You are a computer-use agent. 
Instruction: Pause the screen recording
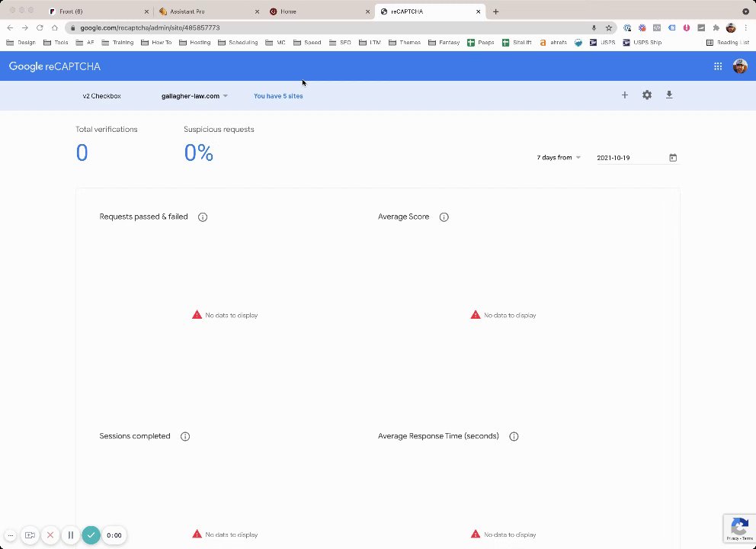[x=71, y=535]
